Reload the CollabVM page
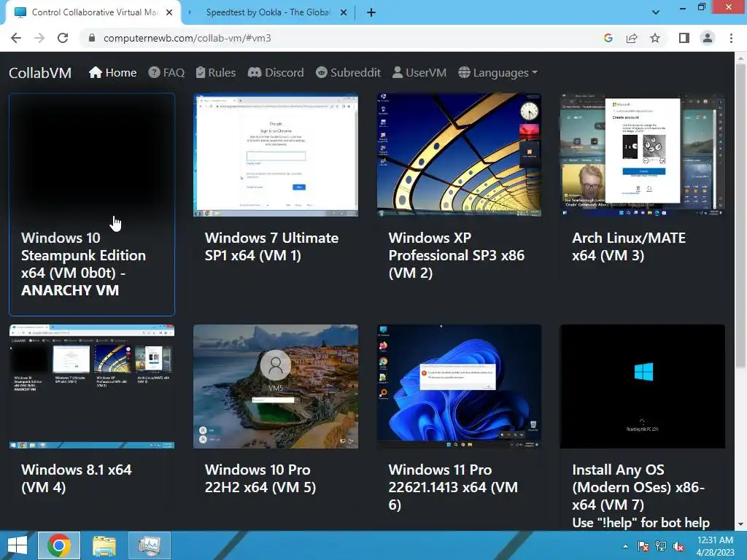The image size is (747, 560). coord(63,38)
